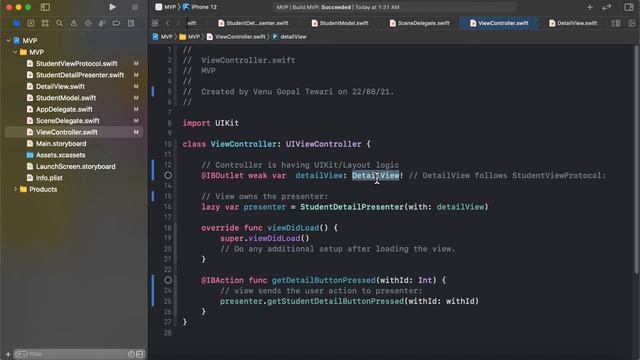
Task: Open build status activity view
Action: (x=394, y=7)
